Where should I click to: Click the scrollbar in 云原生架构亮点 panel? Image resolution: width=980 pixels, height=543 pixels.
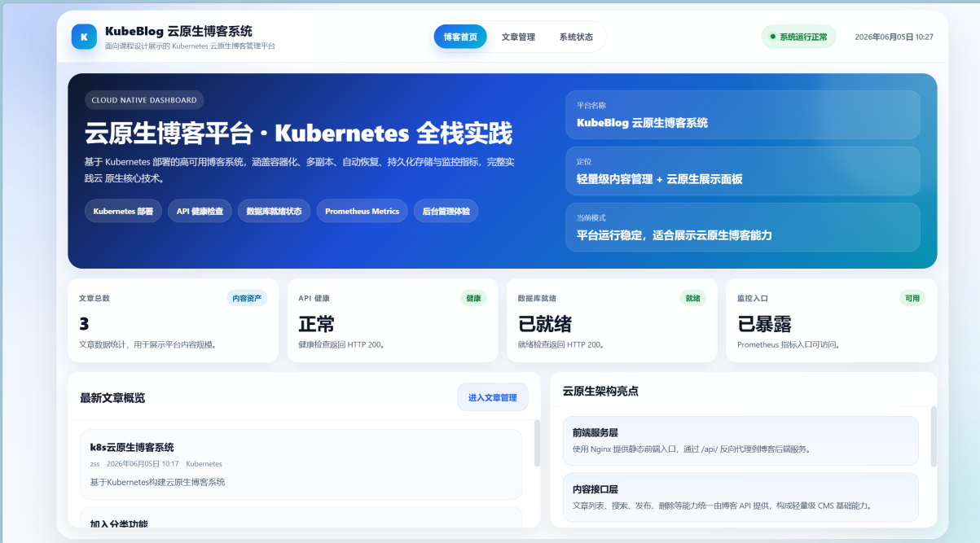click(933, 436)
